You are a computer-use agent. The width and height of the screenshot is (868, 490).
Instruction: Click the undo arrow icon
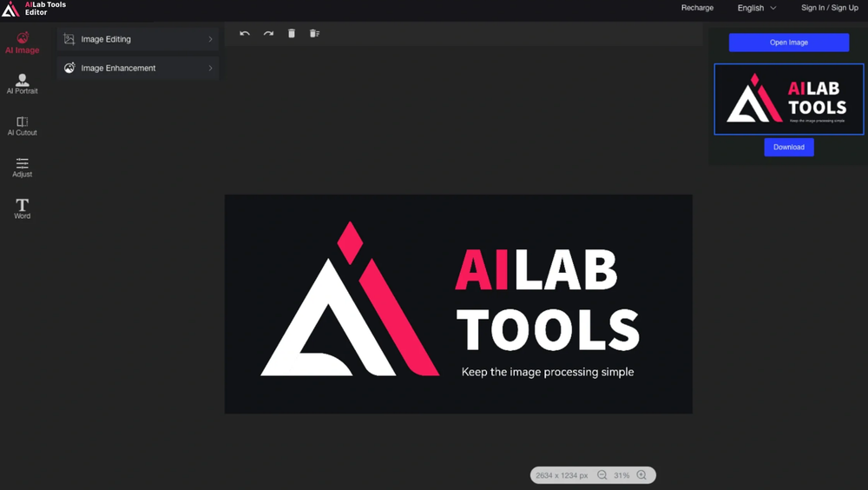[245, 34]
